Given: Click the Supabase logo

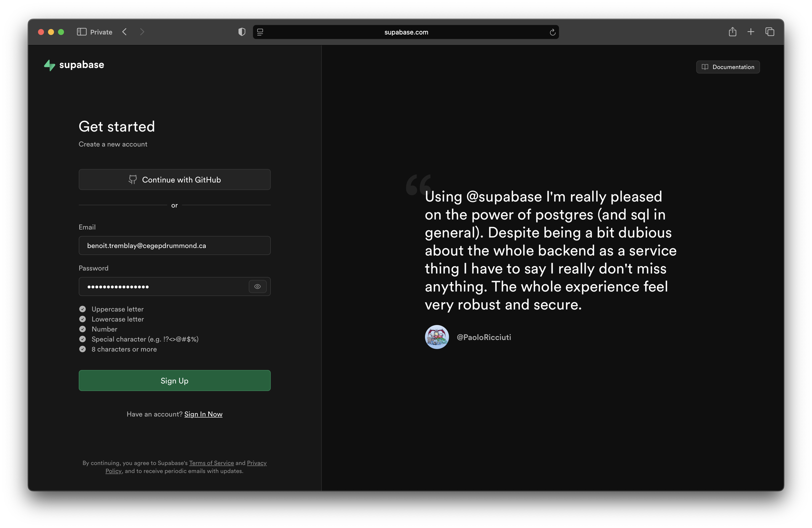Looking at the screenshot, I should click(74, 65).
